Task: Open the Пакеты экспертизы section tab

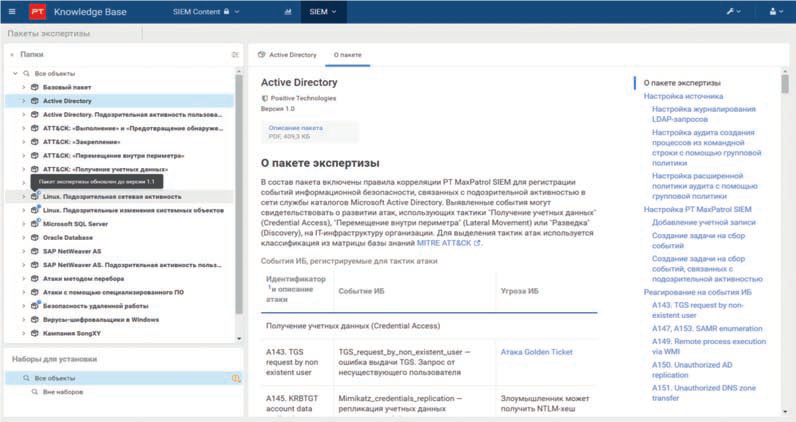Action: pyautogui.click(x=49, y=34)
